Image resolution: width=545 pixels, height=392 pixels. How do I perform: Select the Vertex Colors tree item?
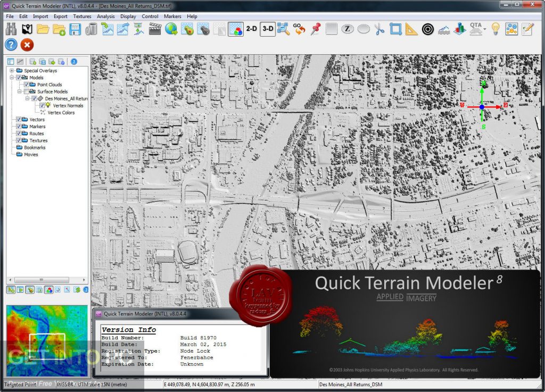(61, 113)
